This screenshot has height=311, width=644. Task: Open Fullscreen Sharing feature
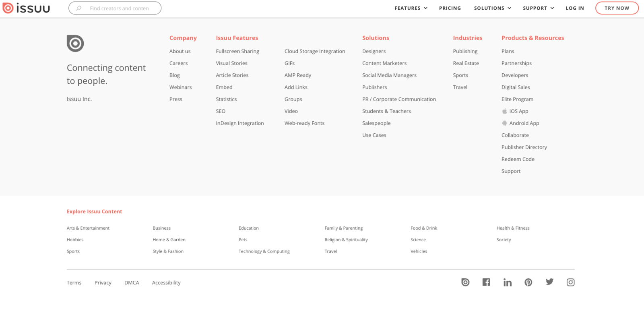[x=237, y=51]
